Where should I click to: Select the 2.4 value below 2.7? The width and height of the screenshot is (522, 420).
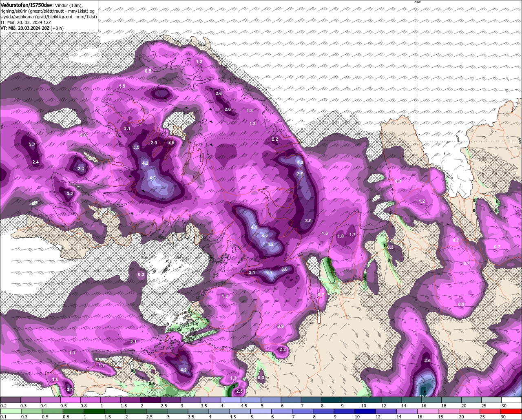coord(35,162)
